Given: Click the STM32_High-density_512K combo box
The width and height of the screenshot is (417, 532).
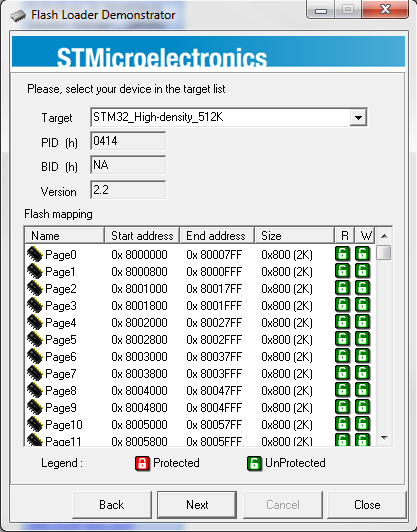Looking at the screenshot, I should pos(229,117).
